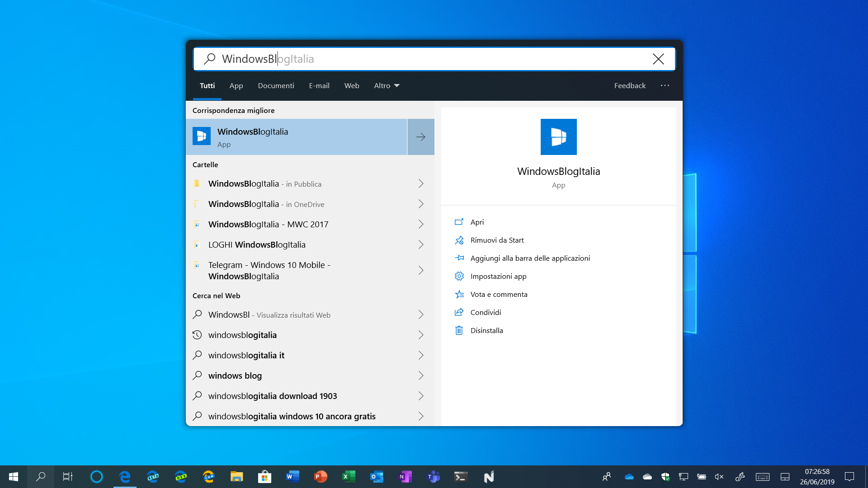Select the Tutti filter tab
This screenshot has width=868, height=488.
pos(207,85)
